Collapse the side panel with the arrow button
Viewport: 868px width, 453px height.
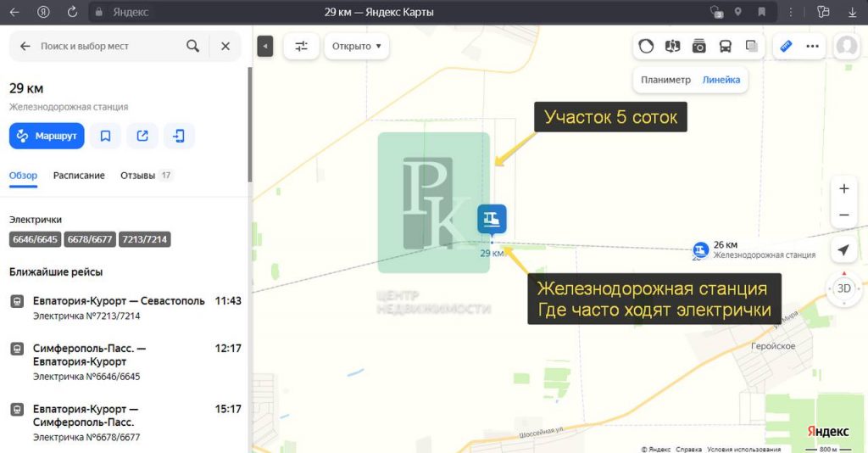265,47
